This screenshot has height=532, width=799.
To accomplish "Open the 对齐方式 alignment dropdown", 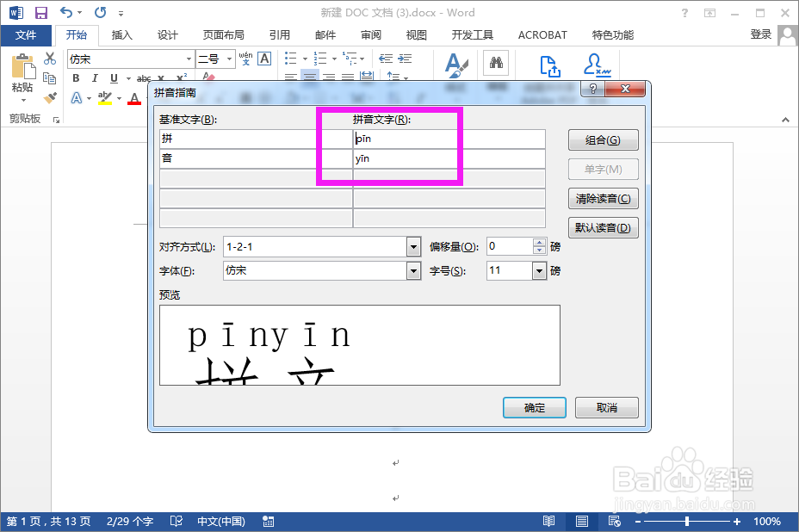I will click(414, 247).
